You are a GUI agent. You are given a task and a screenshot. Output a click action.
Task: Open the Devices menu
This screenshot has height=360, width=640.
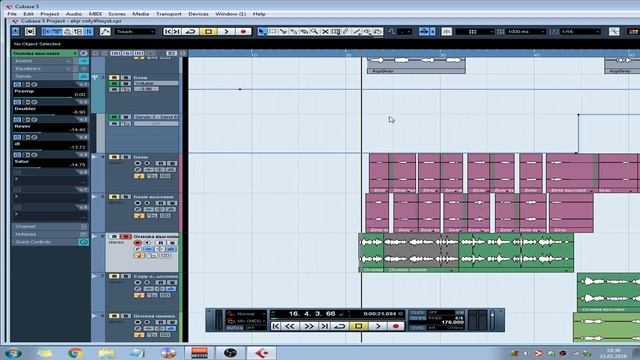(198, 14)
